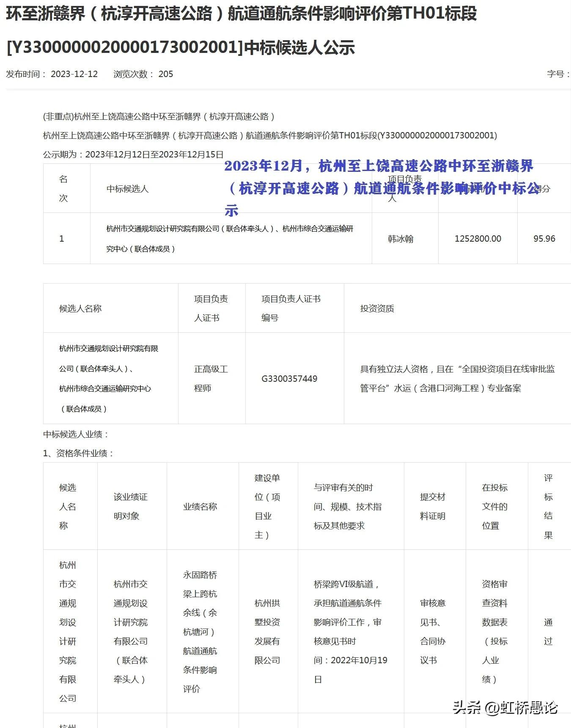Click project leader name 韩冰翰
This screenshot has width=571, height=728.
pyautogui.click(x=401, y=239)
